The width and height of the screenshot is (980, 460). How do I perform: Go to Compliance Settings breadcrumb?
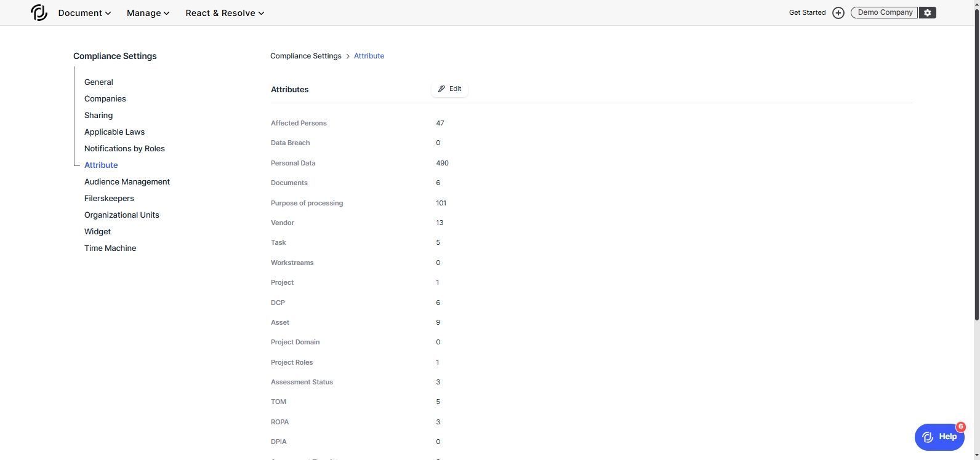(305, 56)
